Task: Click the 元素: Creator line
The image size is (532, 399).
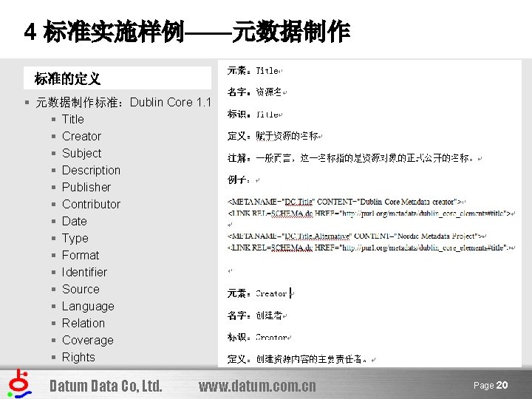Action: pyautogui.click(x=260, y=293)
